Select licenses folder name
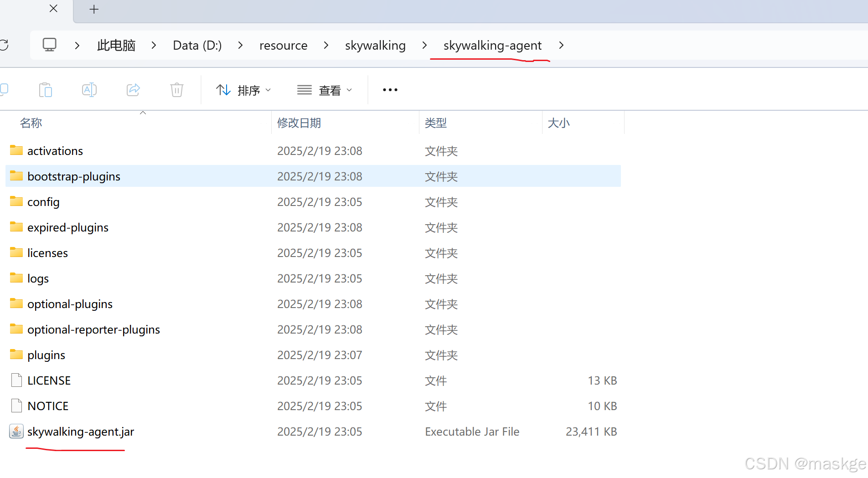The width and height of the screenshot is (868, 478). click(47, 253)
